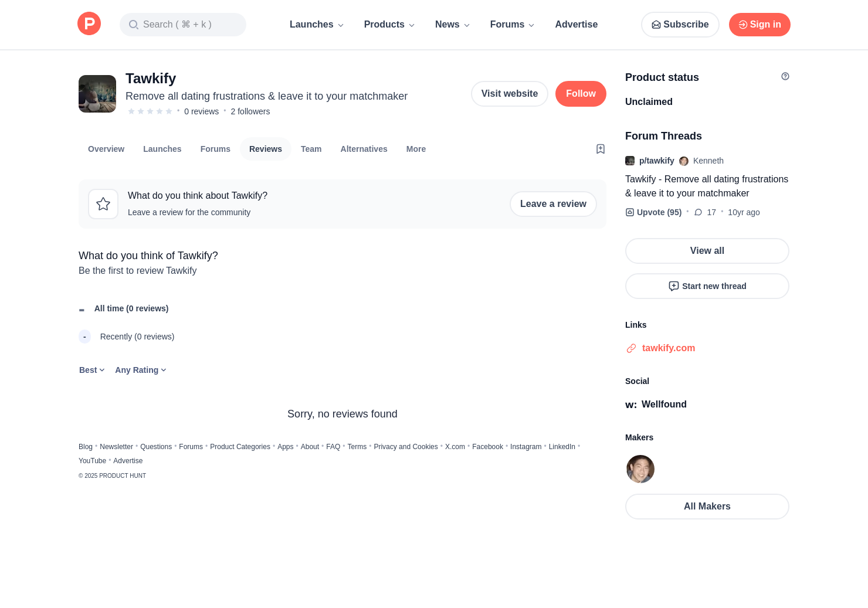Expand the News dropdown menu

click(453, 25)
